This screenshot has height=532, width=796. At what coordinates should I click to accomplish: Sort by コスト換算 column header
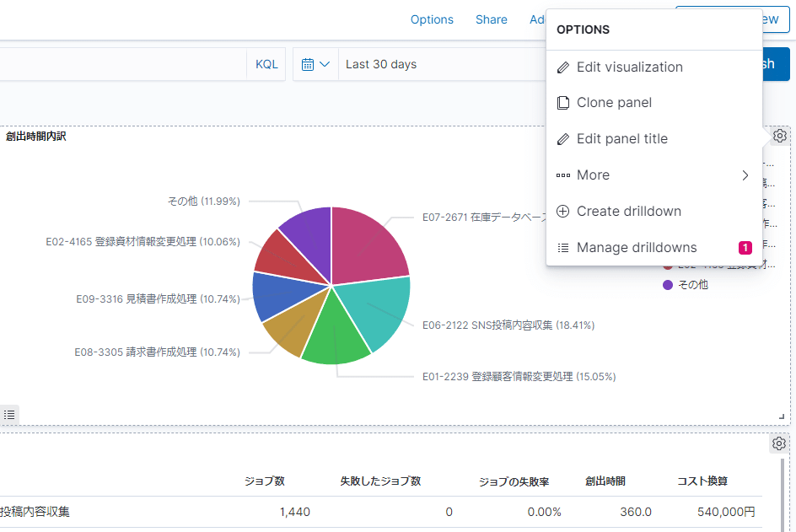click(702, 481)
